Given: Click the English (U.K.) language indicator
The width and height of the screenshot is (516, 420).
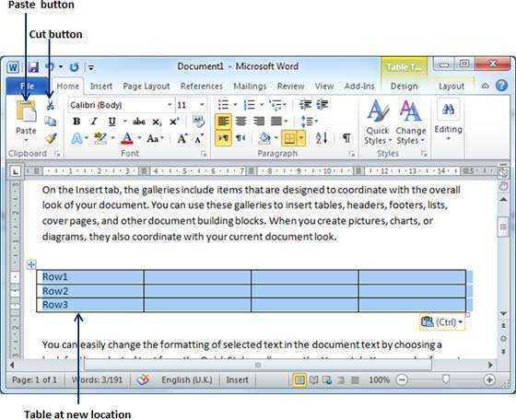Looking at the screenshot, I should coord(186,379).
